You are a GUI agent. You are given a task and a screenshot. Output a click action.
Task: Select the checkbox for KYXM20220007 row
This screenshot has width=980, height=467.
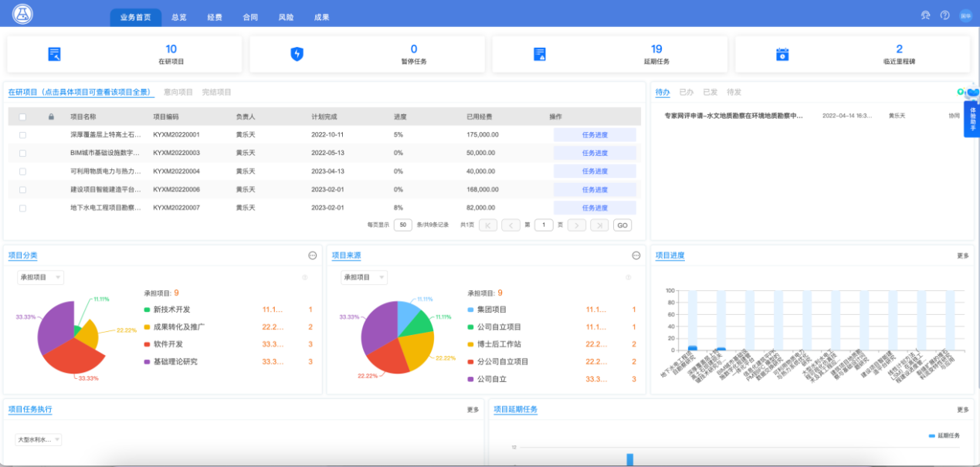tap(22, 208)
